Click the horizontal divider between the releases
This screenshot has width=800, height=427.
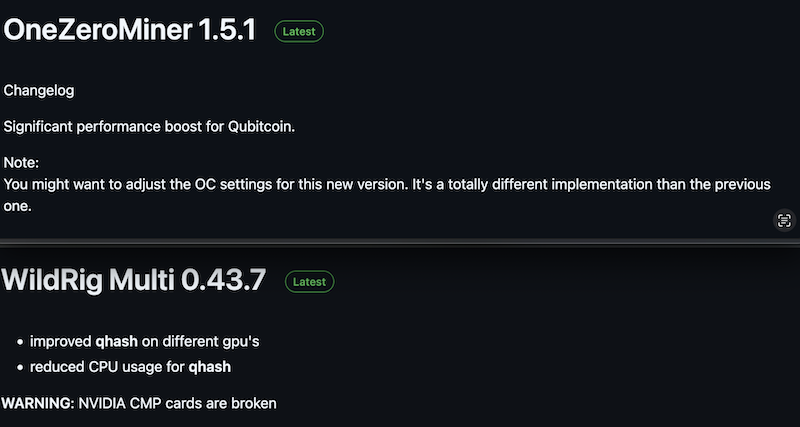400,242
